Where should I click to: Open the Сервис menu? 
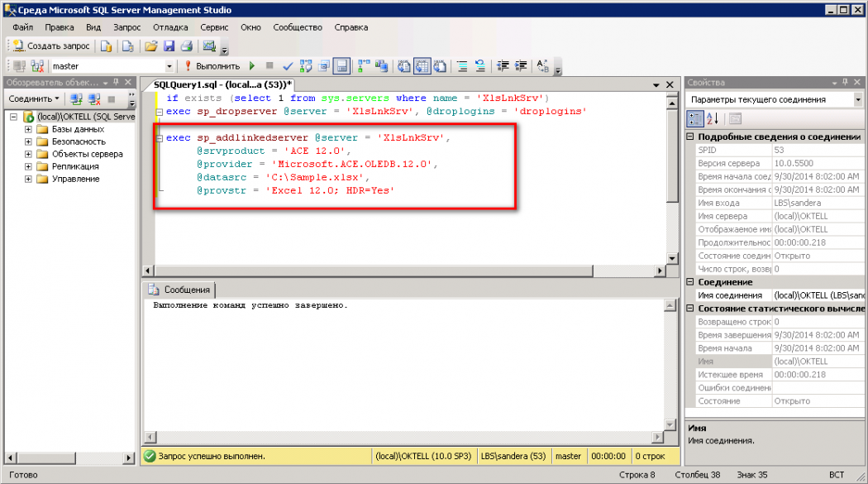tap(214, 27)
